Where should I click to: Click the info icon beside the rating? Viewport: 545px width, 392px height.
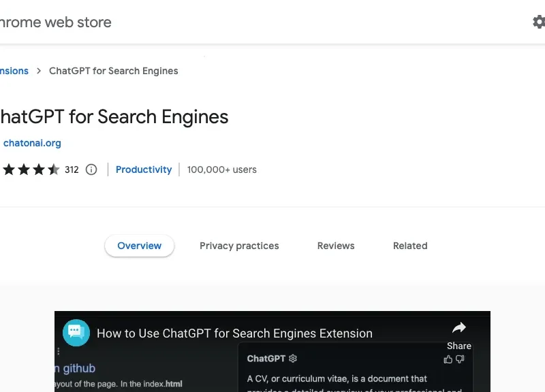click(x=91, y=169)
